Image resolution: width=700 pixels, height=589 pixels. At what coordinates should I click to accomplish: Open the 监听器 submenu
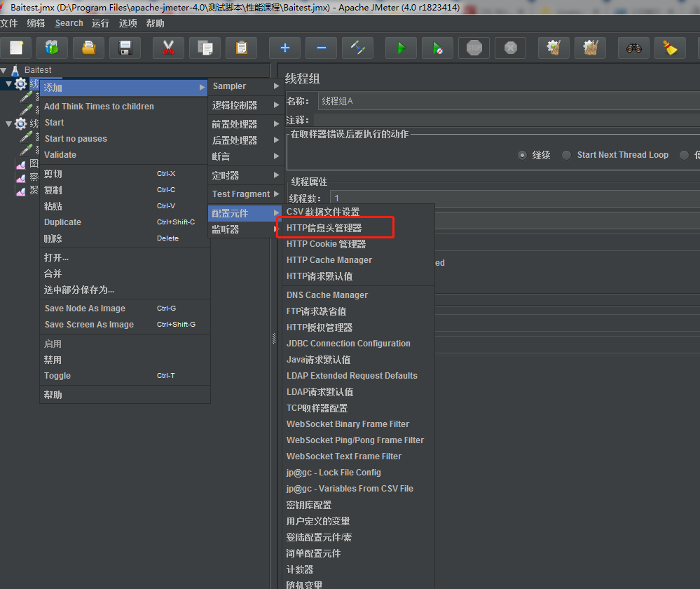pyautogui.click(x=245, y=230)
